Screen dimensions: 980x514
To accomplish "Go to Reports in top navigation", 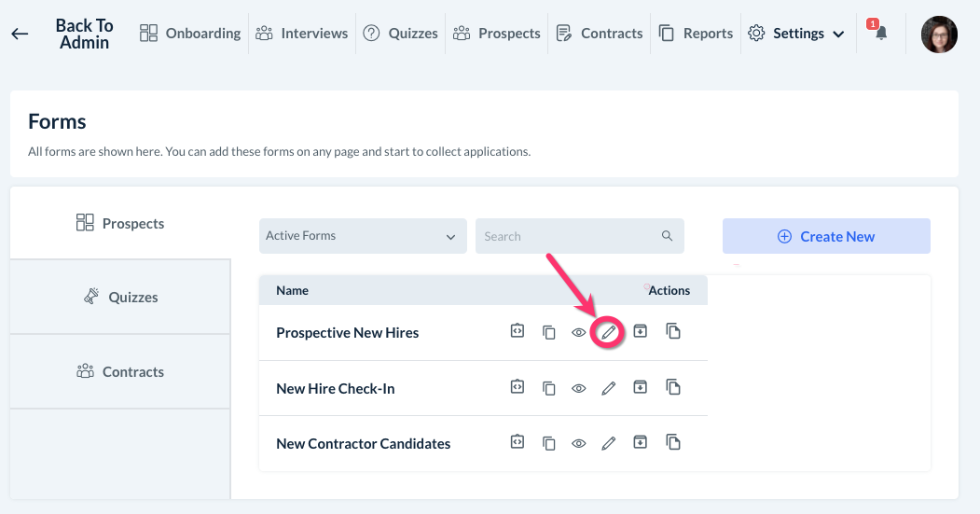I will (x=696, y=34).
